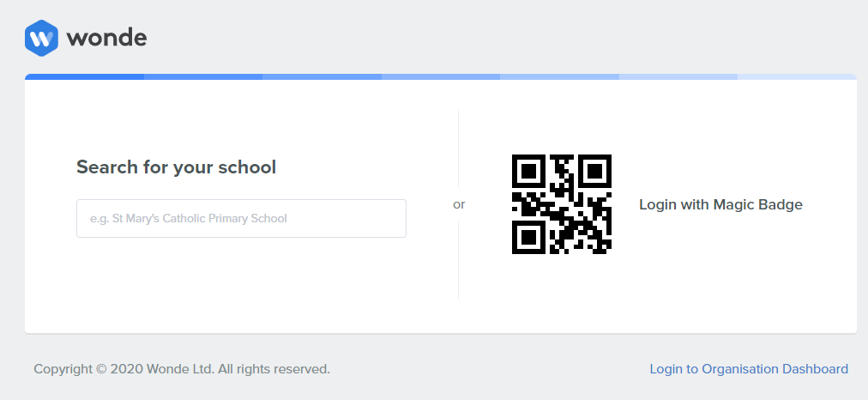Image resolution: width=868 pixels, height=400 pixels.
Task: Click the "or" divider label
Action: tap(459, 204)
